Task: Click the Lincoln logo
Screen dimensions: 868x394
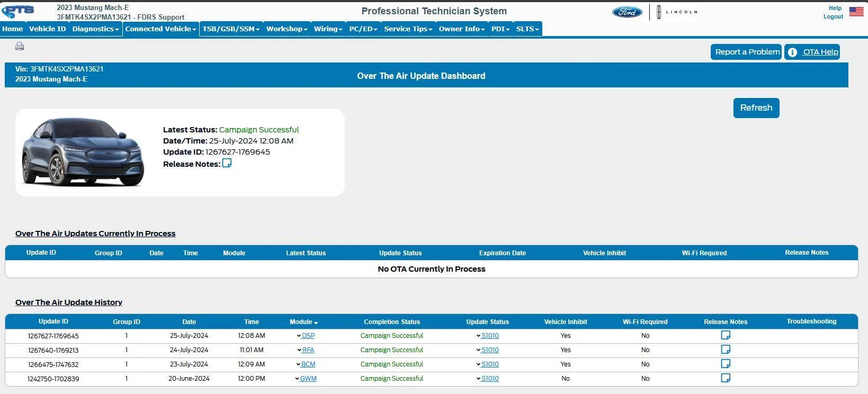Action: [677, 12]
